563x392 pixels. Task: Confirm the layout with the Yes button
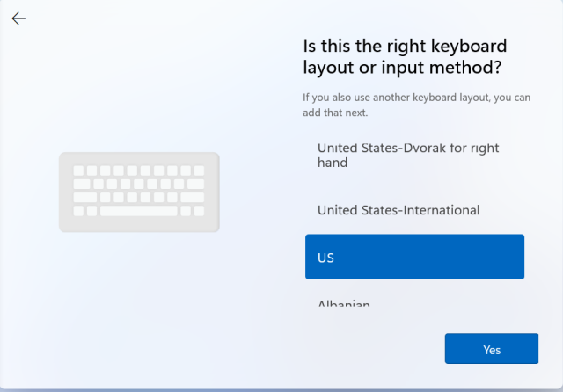coord(491,349)
